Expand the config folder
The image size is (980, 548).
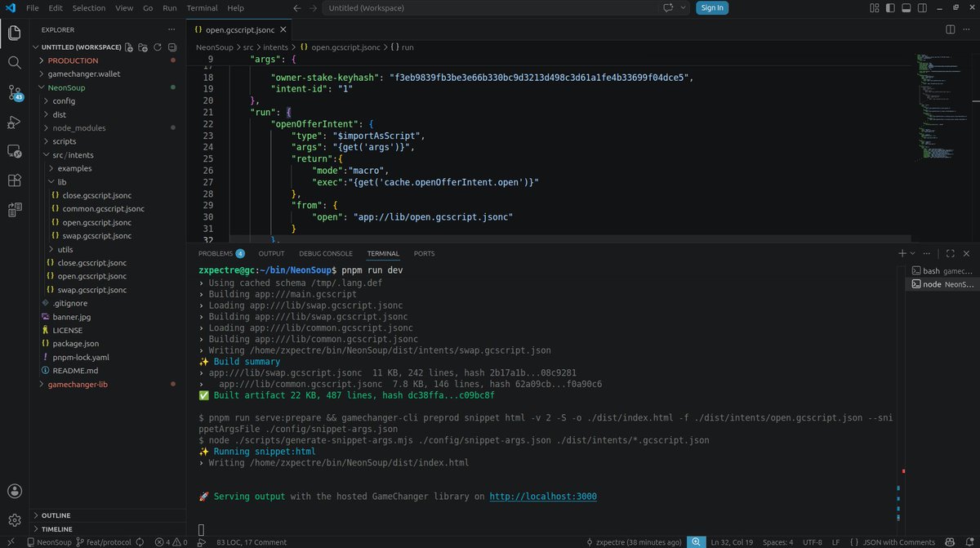point(64,100)
